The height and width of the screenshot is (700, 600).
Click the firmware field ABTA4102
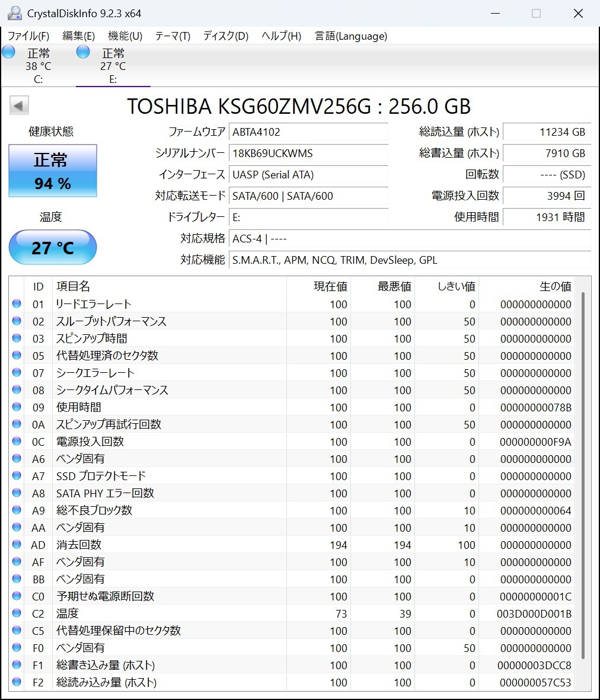pos(308,132)
